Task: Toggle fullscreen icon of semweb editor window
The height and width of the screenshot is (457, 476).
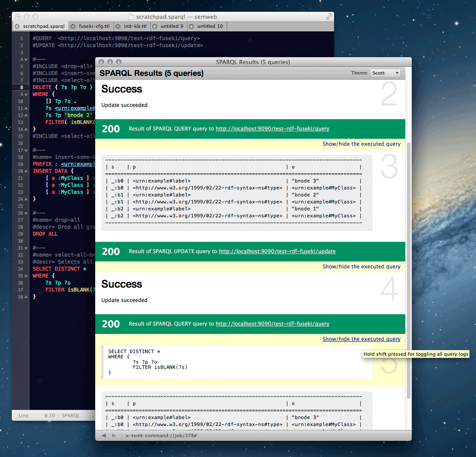Action: tap(329, 17)
